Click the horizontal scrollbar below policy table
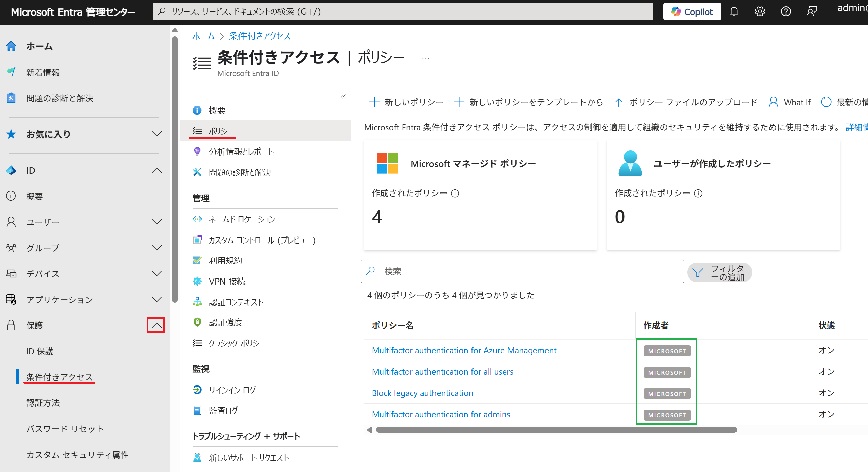The image size is (868, 472). pyautogui.click(x=556, y=430)
